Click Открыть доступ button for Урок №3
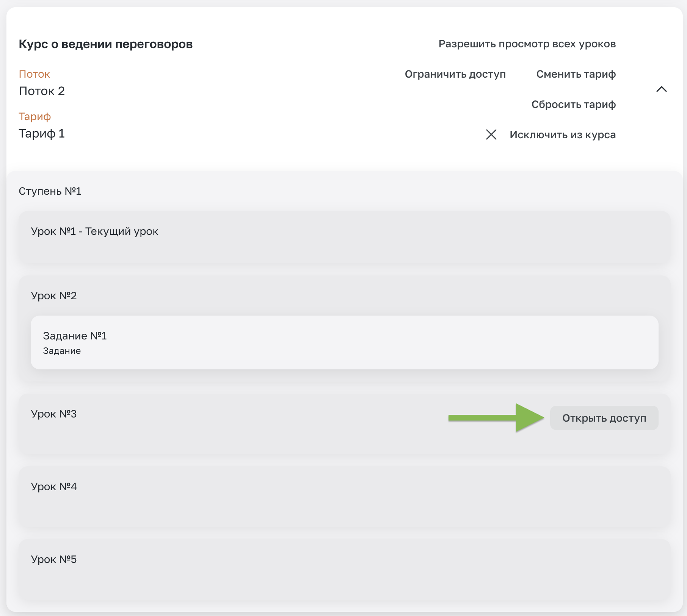 (x=604, y=418)
